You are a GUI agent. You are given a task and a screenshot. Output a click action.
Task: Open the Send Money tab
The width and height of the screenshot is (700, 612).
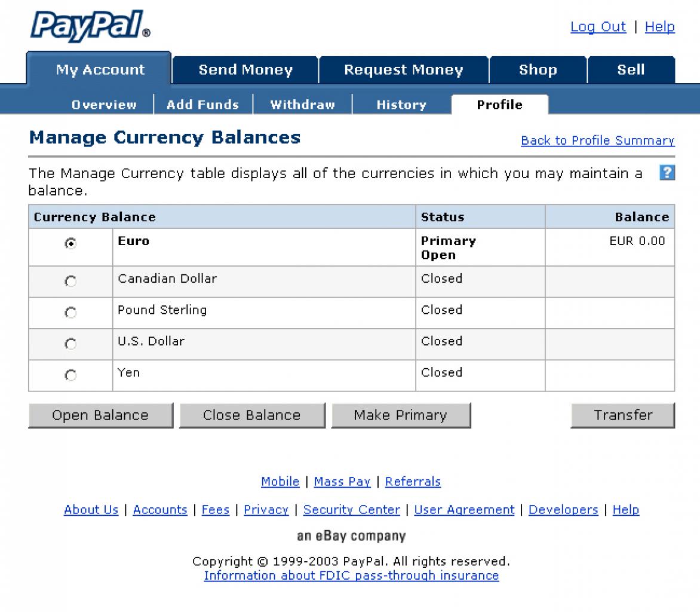(245, 70)
